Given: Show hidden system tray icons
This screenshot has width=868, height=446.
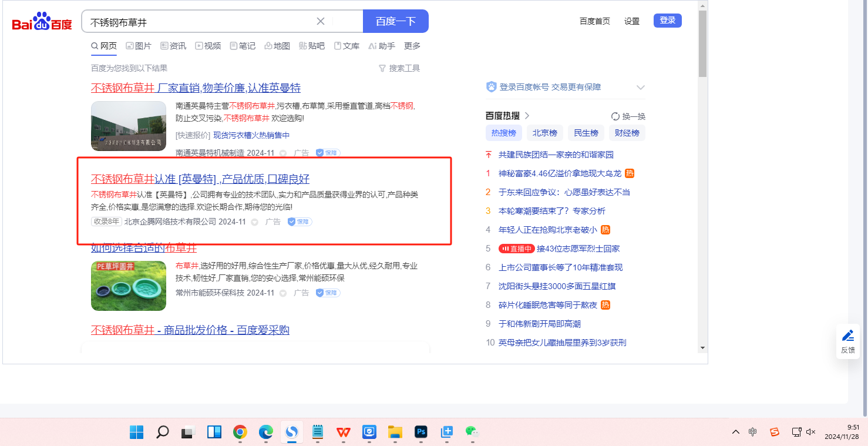Looking at the screenshot, I should click(x=735, y=432).
